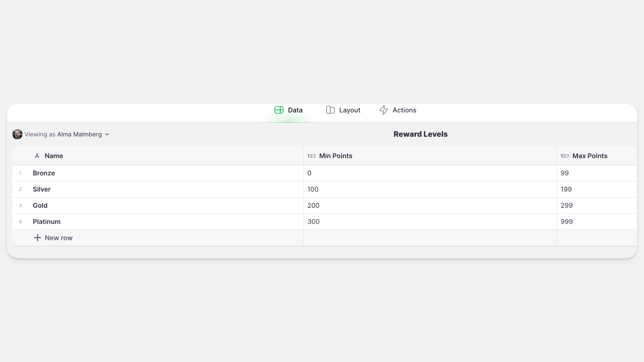Image resolution: width=644 pixels, height=362 pixels.
Task: Click the green Data table icon
Action: pos(279,110)
